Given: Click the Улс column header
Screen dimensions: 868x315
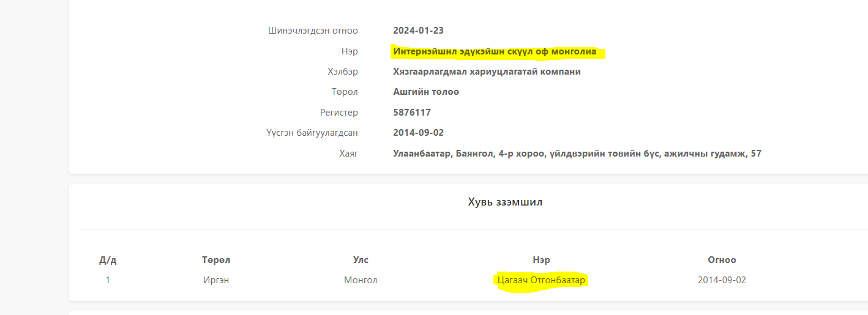Looking at the screenshot, I should click(361, 260).
